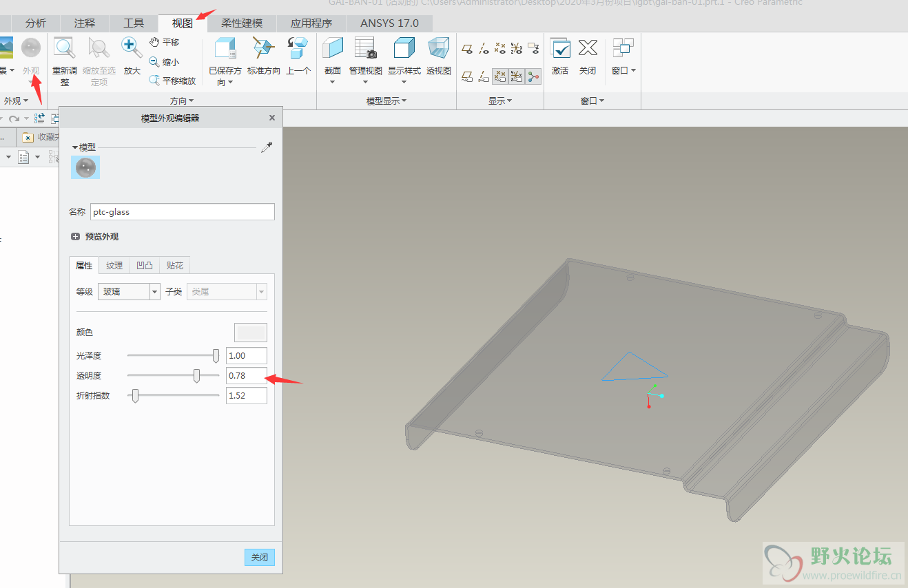The height and width of the screenshot is (588, 908).
Task: Toggle point tag display
Action: click(500, 76)
